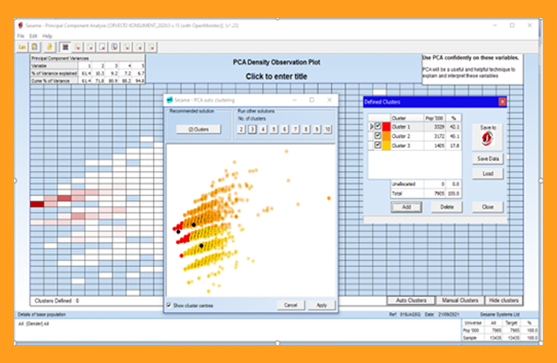Click the orange Cluster 2 color swatch
The width and height of the screenshot is (557, 363).
tap(386, 136)
